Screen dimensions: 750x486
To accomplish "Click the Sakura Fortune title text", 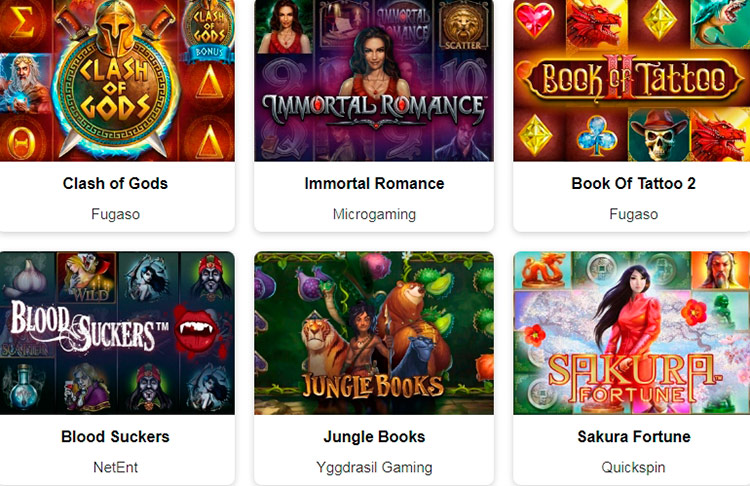I will click(x=634, y=436).
